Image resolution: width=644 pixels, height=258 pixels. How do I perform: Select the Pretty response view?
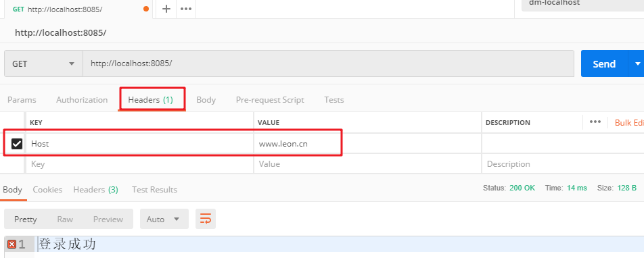[26, 219]
